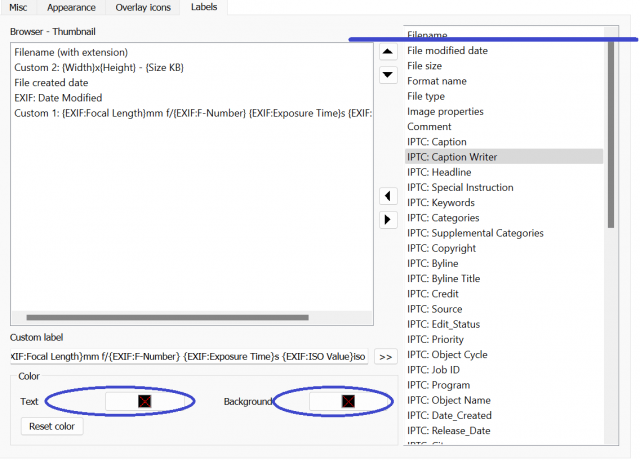Open the Overlay icons tab

click(x=143, y=7)
